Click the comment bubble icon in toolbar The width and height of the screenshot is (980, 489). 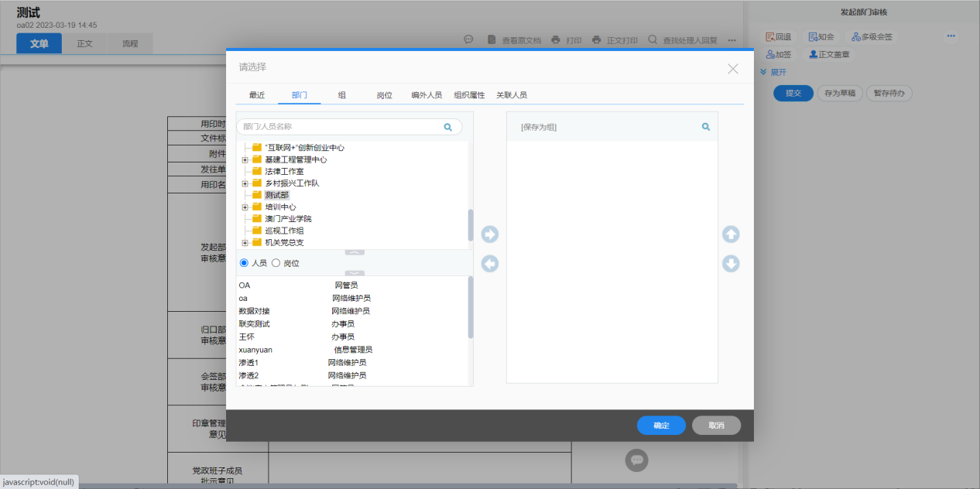click(x=468, y=39)
